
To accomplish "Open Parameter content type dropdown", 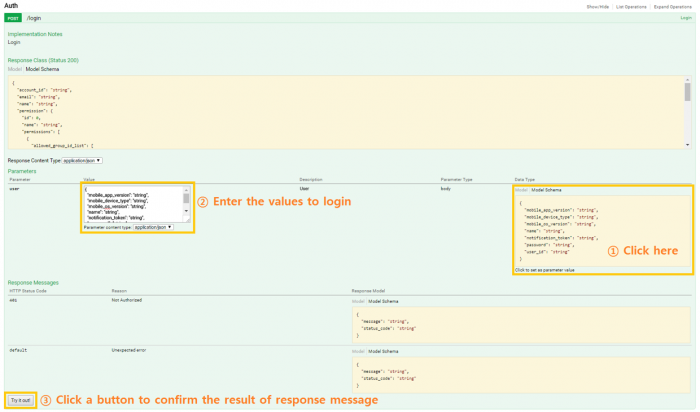I will [x=154, y=227].
